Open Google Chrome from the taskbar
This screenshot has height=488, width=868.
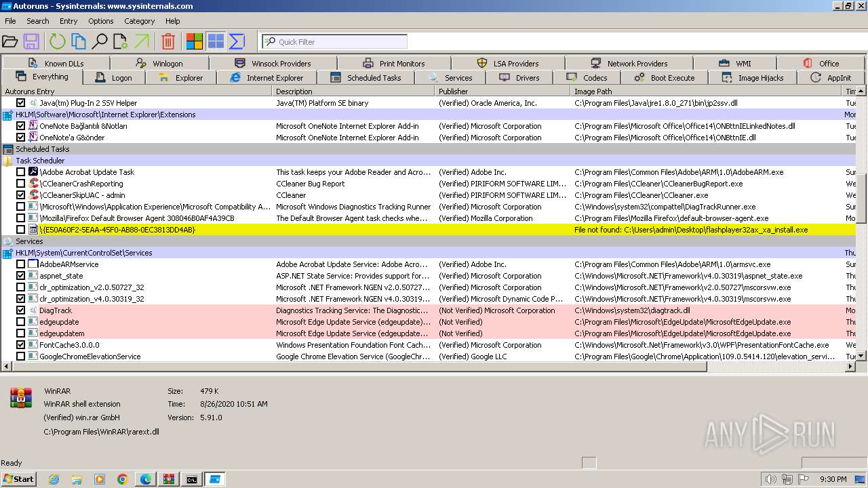click(x=123, y=479)
